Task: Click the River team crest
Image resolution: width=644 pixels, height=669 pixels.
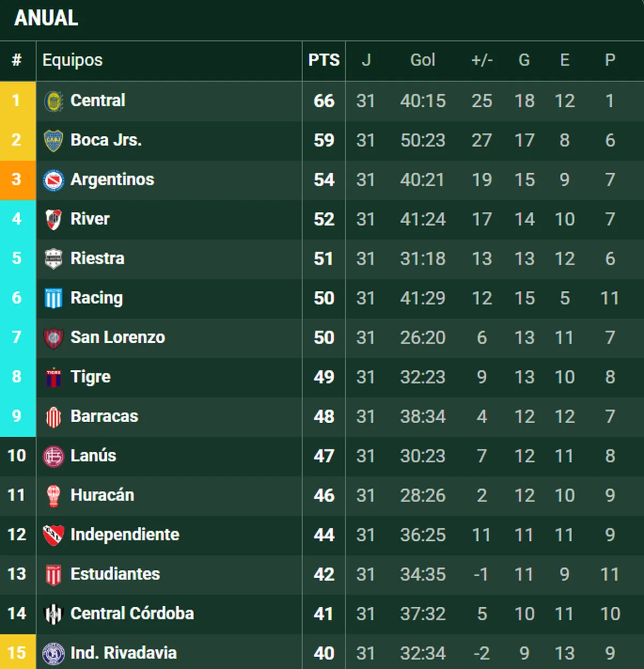Action: point(53,219)
